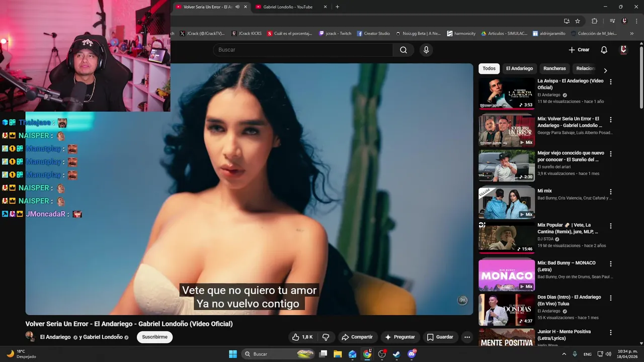This screenshot has height=362, width=644.
Task: Open YouTube notifications bell
Action: [x=604, y=50]
